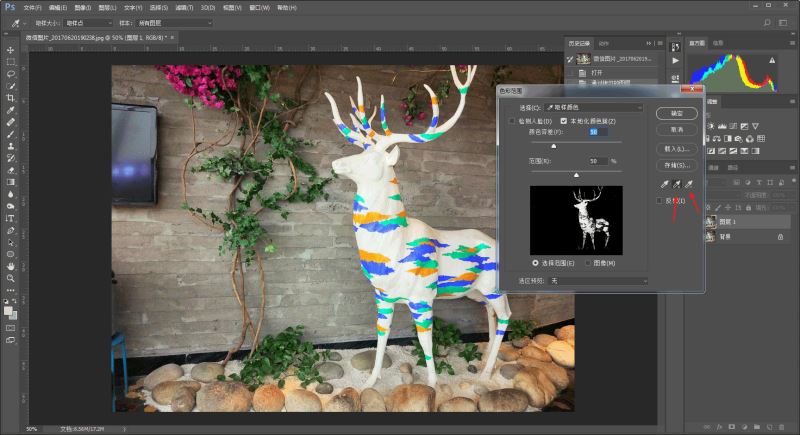
Task: Choose the Zoom magnifier tool
Action: point(10,278)
